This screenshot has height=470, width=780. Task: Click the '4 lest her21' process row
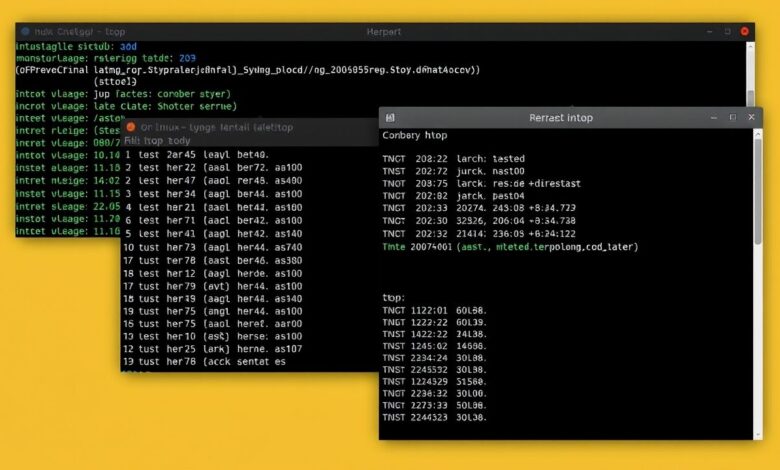tap(213, 207)
